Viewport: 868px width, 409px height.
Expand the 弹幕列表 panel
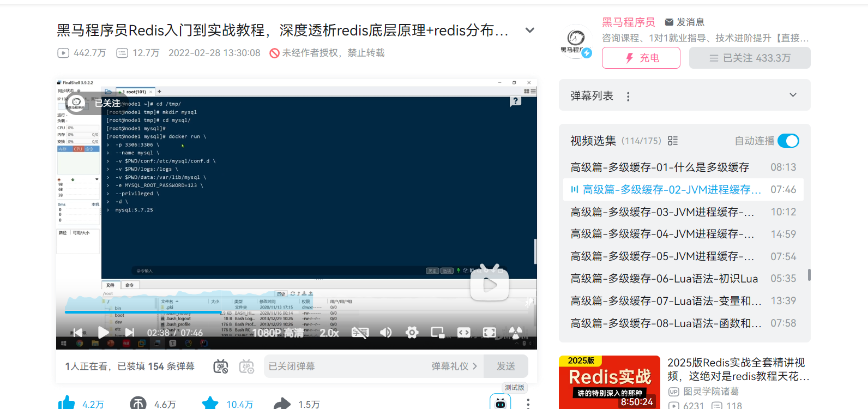[793, 95]
